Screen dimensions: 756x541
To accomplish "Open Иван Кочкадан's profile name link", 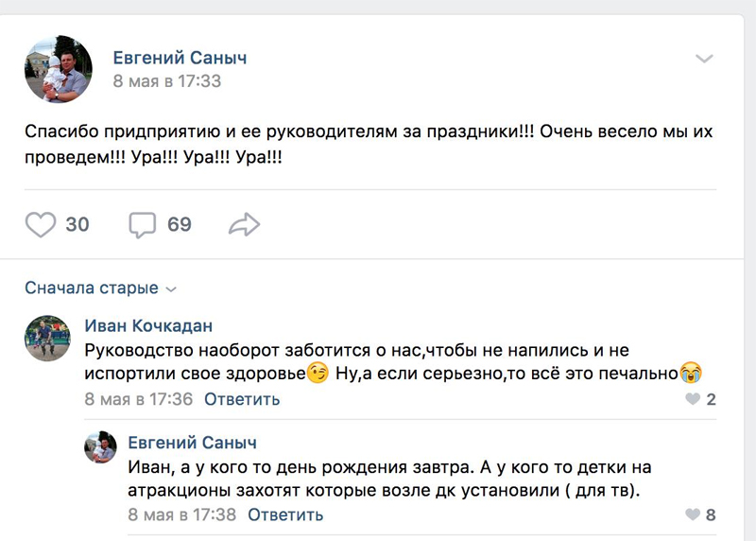I will pyautogui.click(x=149, y=326).
